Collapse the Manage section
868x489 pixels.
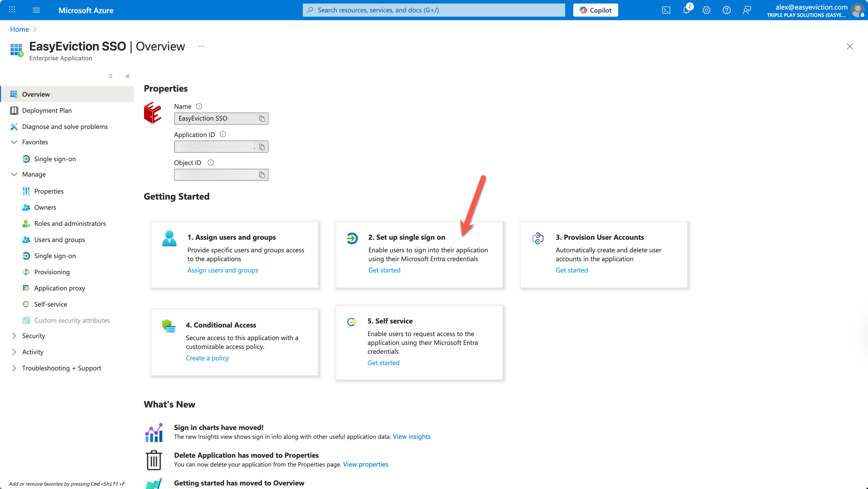[14, 174]
